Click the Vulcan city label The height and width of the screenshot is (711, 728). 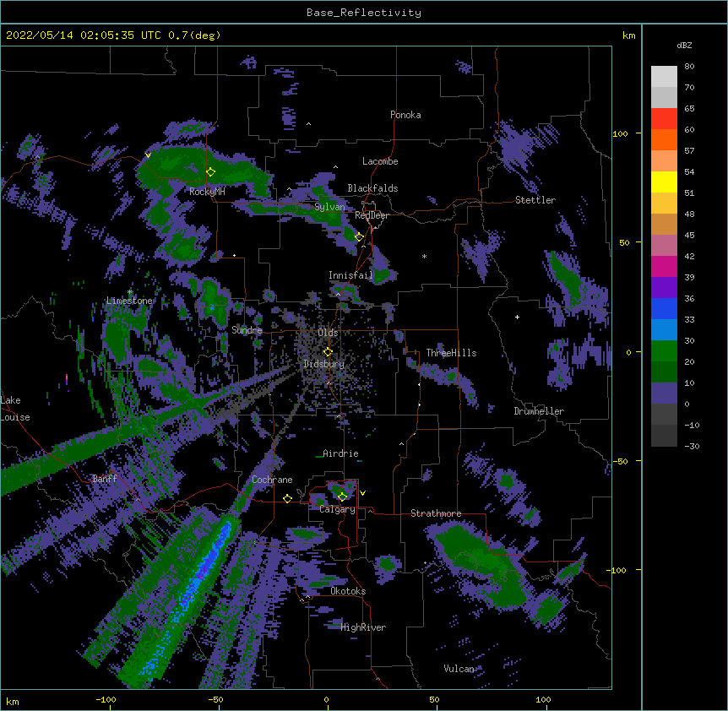point(459,669)
